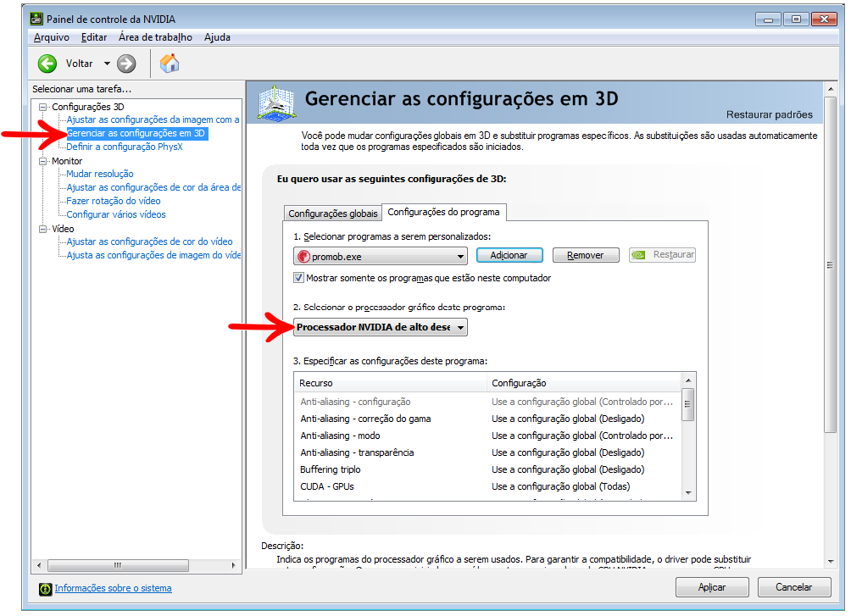Open Informações sobre o sistema link
851x616 pixels.
[113, 588]
